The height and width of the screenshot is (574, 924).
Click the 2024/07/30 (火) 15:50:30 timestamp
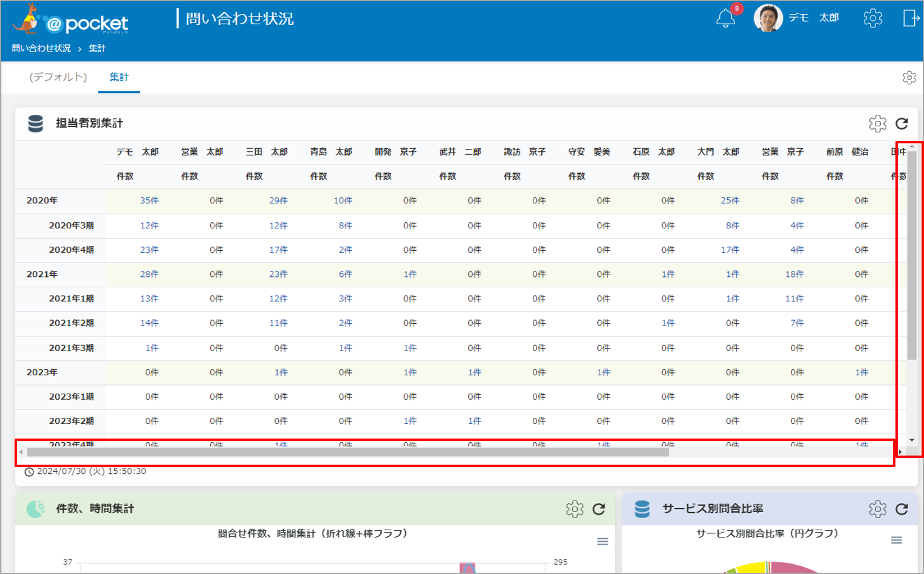pos(91,471)
